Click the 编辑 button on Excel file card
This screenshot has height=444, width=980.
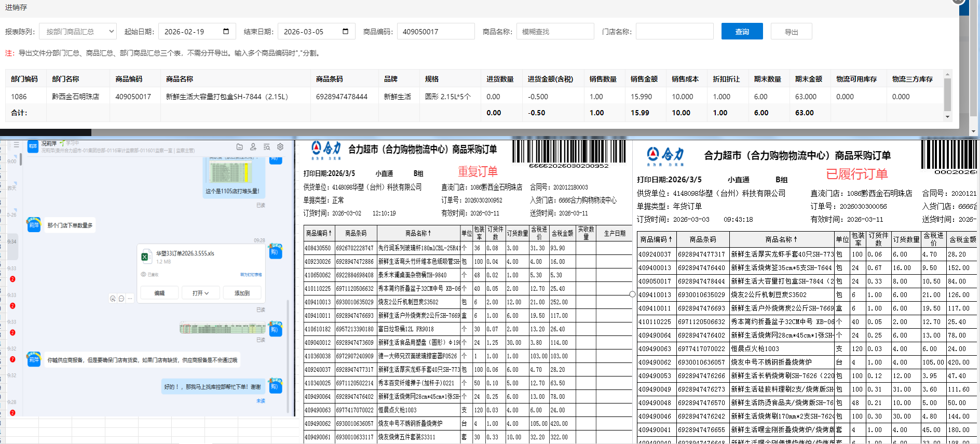[159, 293]
